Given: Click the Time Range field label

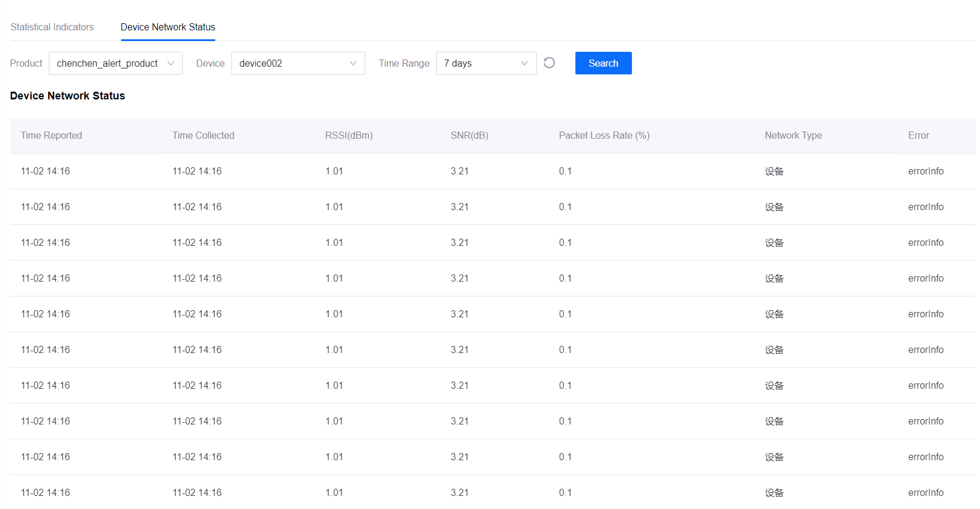Looking at the screenshot, I should pos(404,63).
